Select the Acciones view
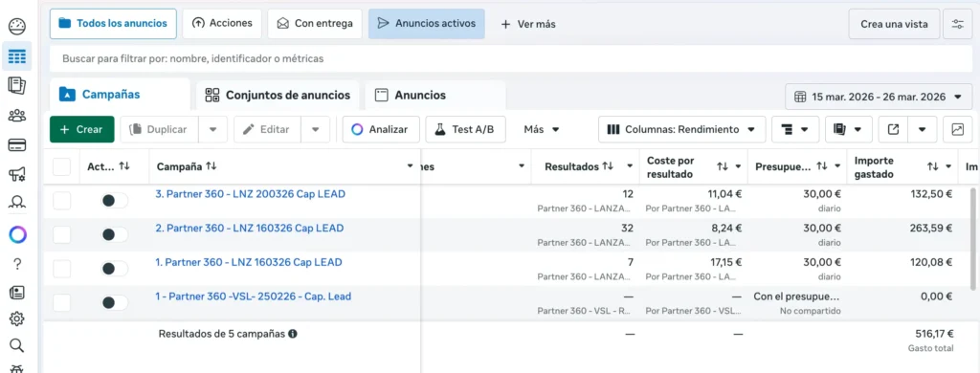The width and height of the screenshot is (980, 373). 222,24
